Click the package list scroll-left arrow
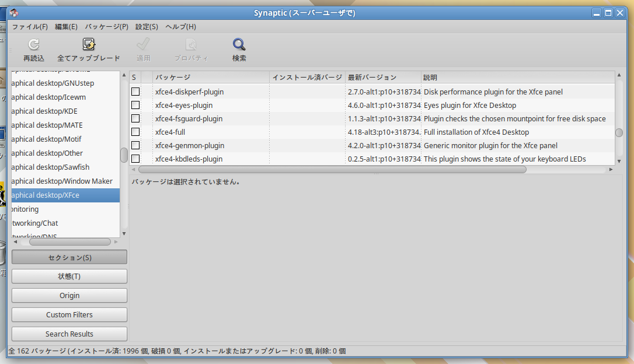This screenshot has width=634, height=364. (134, 170)
